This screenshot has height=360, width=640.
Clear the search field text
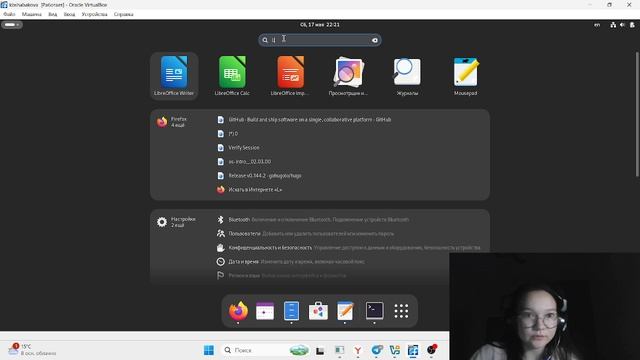375,40
